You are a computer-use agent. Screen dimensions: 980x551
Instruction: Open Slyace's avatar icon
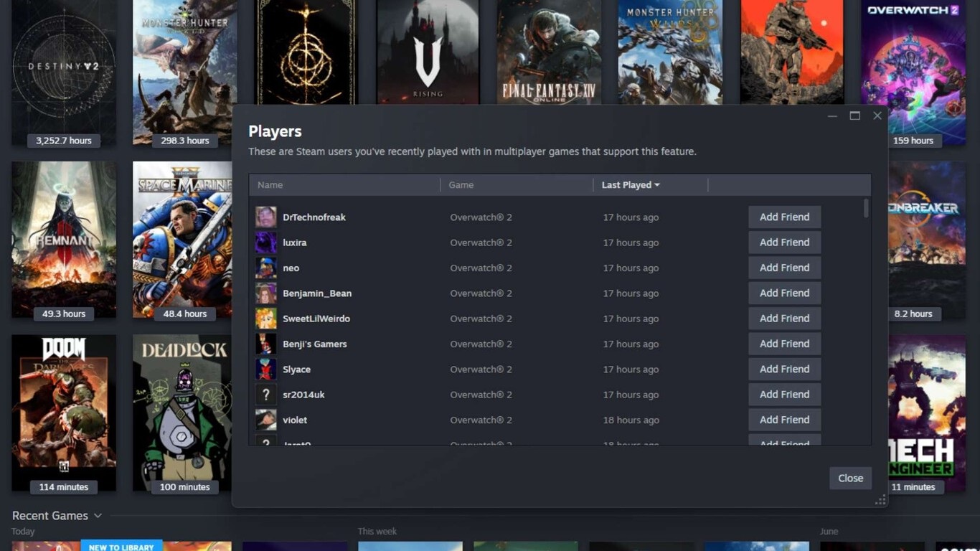pyautogui.click(x=266, y=369)
